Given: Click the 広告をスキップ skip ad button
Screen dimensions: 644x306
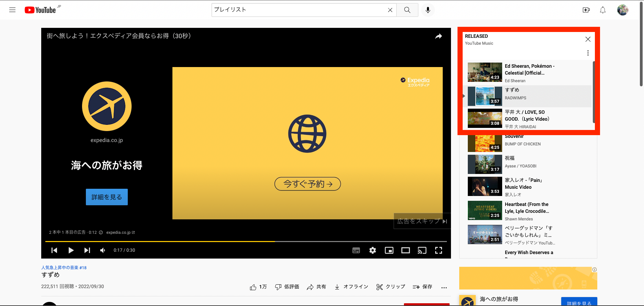Looking at the screenshot, I should (422, 221).
